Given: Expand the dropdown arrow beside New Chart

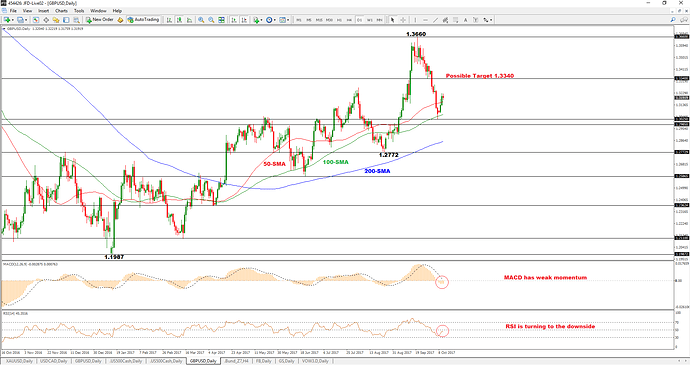Looking at the screenshot, I should pos(13,20).
